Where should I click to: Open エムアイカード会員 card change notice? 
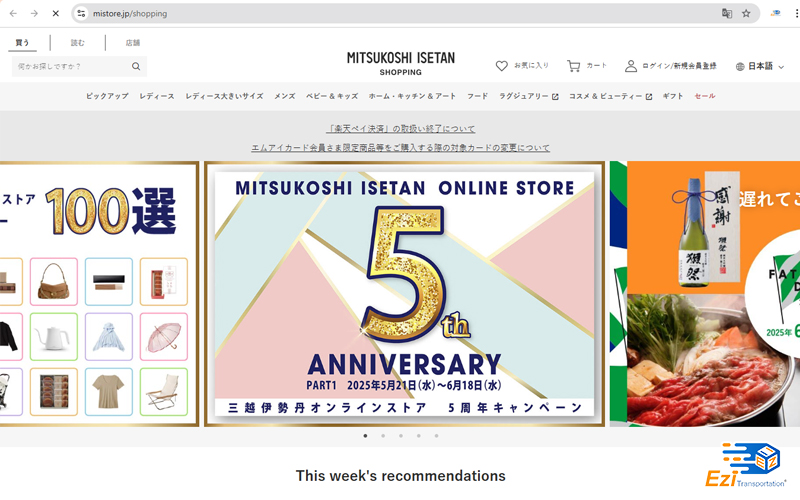point(401,148)
